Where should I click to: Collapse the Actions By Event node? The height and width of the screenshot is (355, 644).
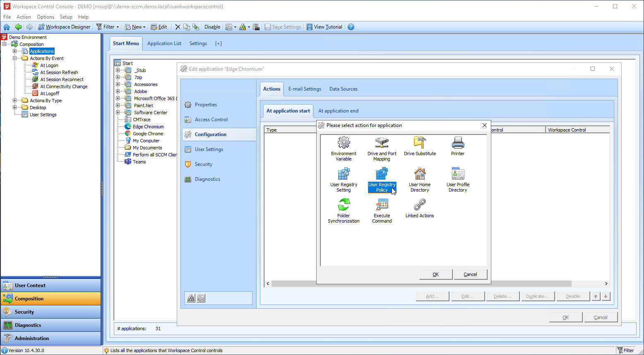click(15, 58)
